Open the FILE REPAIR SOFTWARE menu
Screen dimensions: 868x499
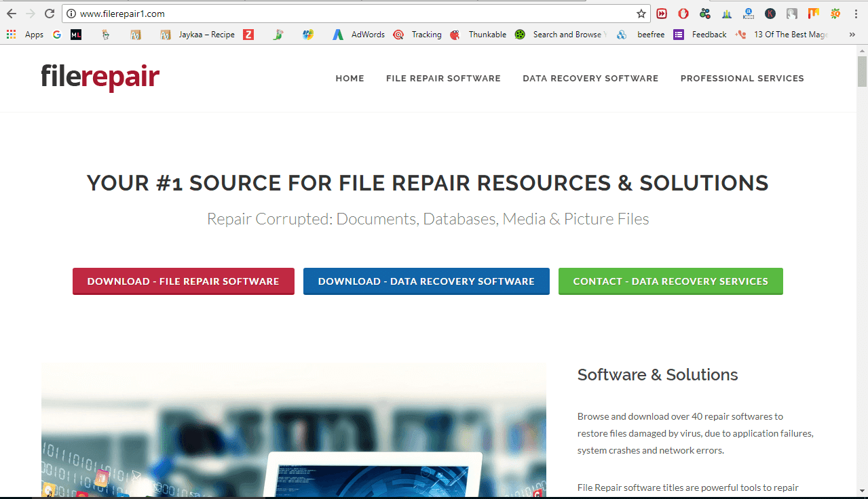click(443, 79)
